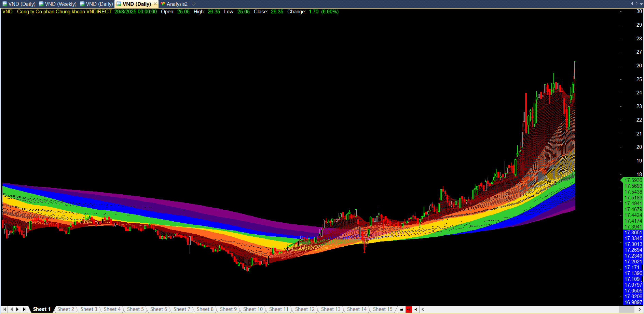Image resolution: width=644 pixels, height=314 pixels.
Task: Click the add new tab plus icon
Action: 193,4
